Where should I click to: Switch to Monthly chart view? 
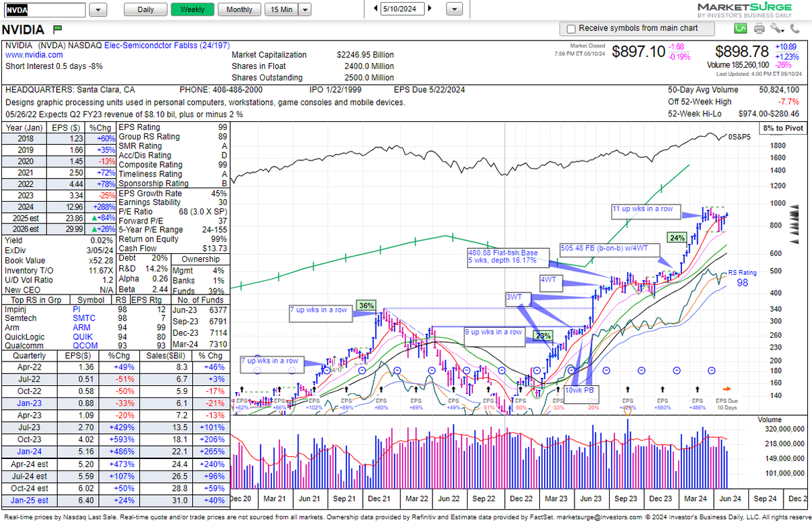click(x=240, y=9)
